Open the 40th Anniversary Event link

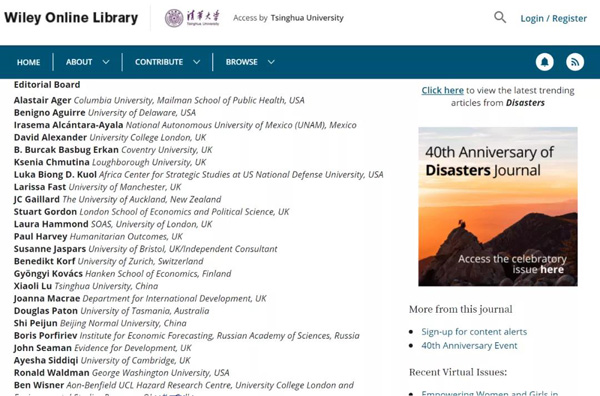[x=469, y=345]
